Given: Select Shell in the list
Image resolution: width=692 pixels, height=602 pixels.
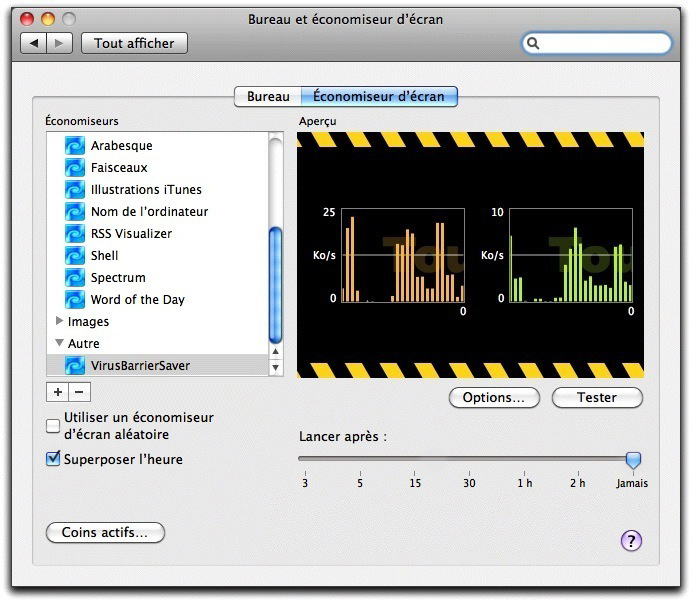Looking at the screenshot, I should point(105,256).
